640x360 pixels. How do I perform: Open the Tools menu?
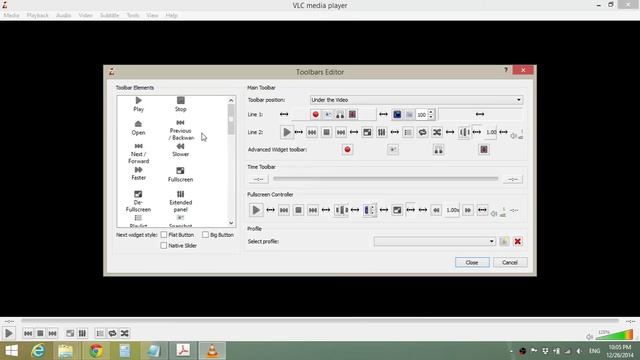(133, 16)
